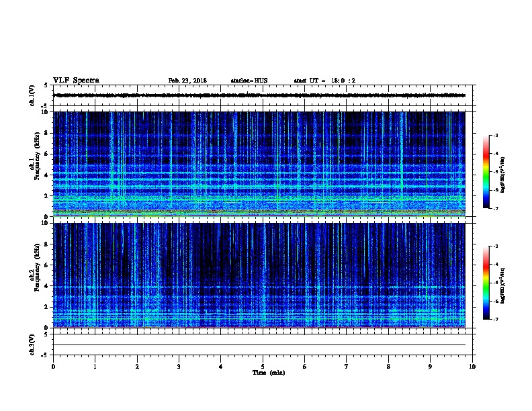Click time-axis tick label "5"
The image size is (532, 411).
[x=263, y=366]
